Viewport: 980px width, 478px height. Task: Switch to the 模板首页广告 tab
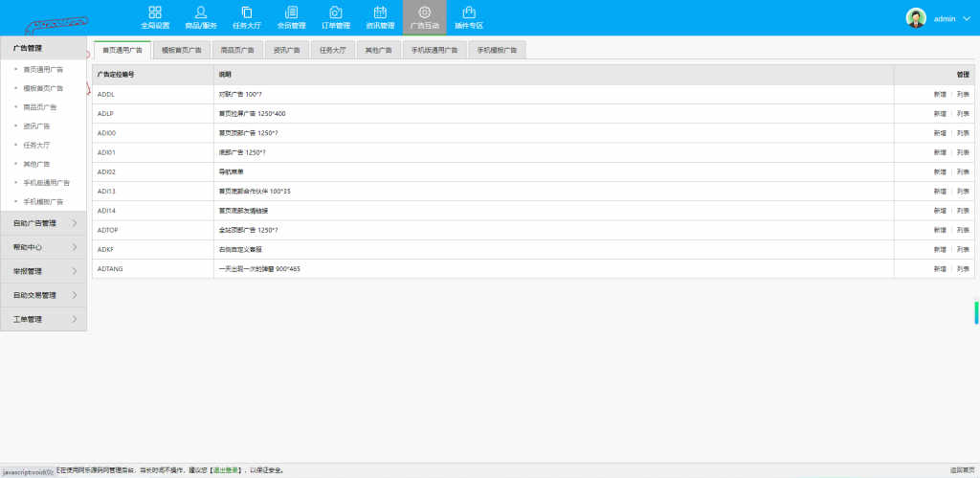tap(181, 50)
